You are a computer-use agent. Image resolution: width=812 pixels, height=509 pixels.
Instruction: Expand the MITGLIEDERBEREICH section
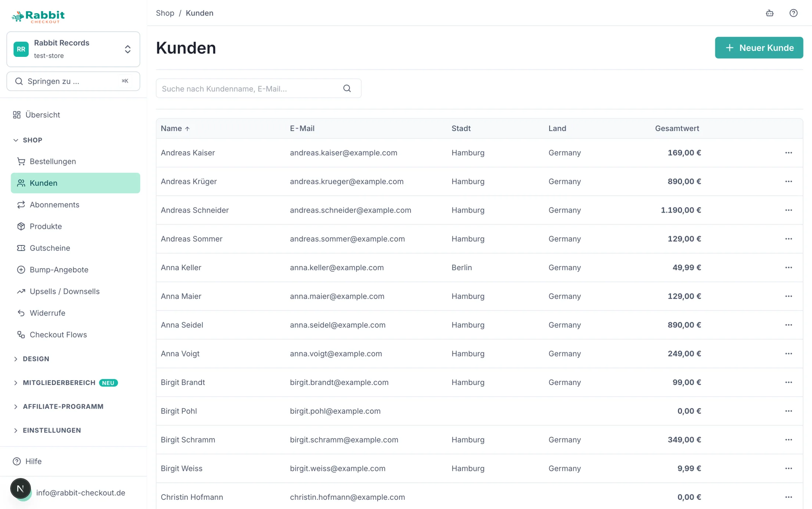[65, 383]
